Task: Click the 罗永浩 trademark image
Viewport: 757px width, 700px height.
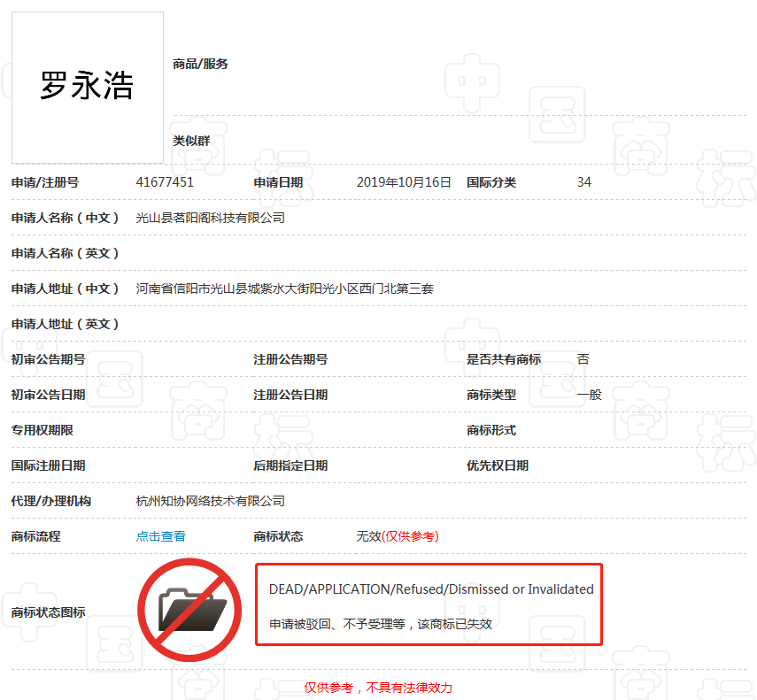Action: point(87,87)
